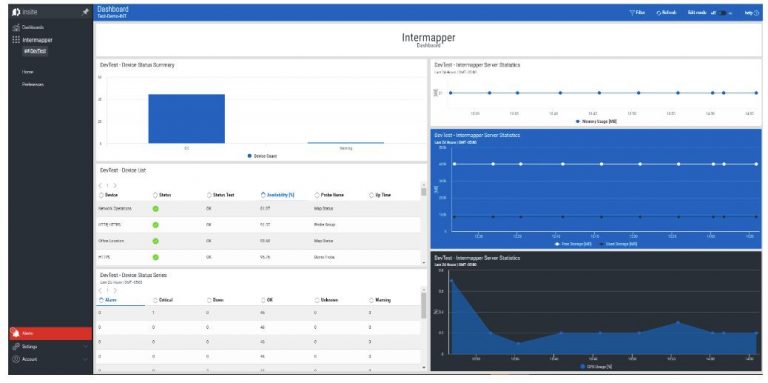Click the Refresh icon in the top bar
This screenshot has height=383, width=768.
click(659, 13)
